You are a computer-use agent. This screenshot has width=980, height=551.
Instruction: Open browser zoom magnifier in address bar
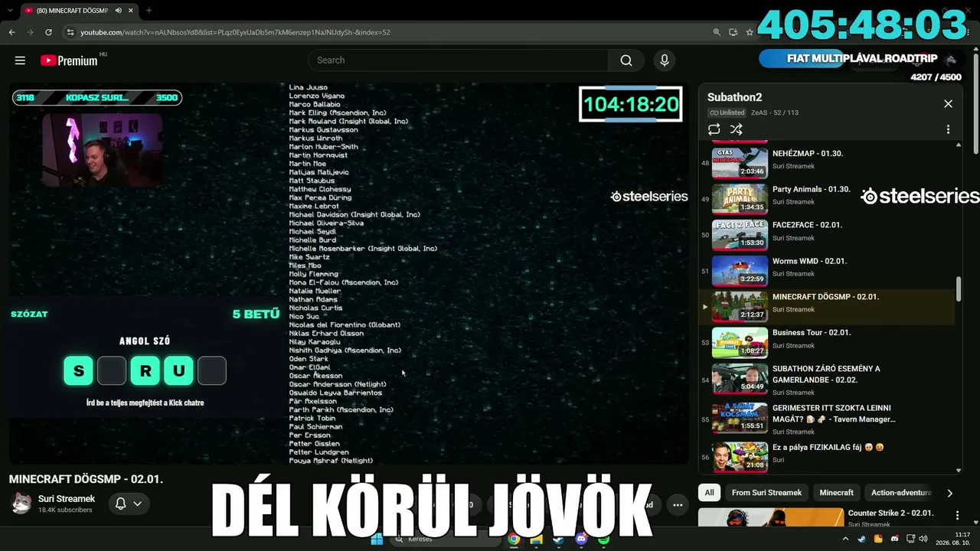pos(717,32)
